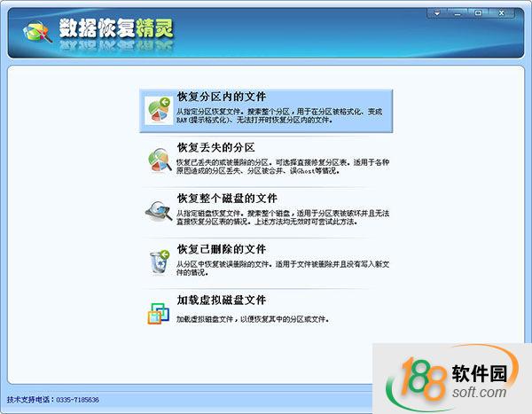Click the 恢复已删除的文件 recycle bin icon
This screenshot has width=532, height=414.
click(159, 261)
